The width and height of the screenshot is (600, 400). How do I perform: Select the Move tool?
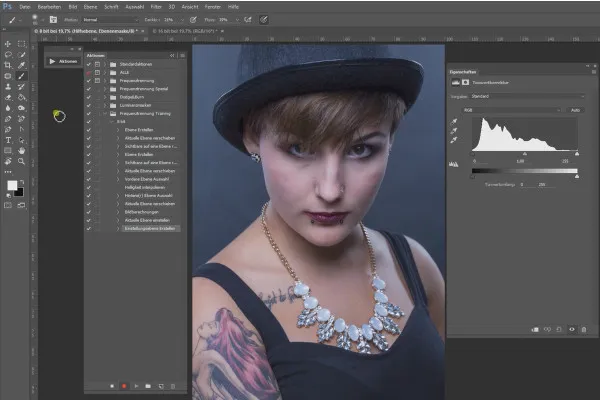[x=8, y=44]
